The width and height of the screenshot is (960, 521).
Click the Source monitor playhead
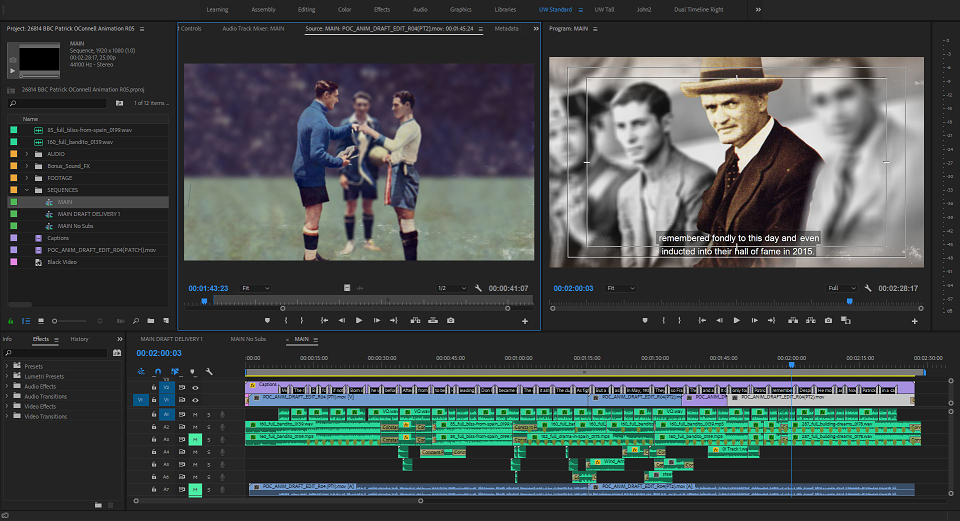tap(204, 301)
